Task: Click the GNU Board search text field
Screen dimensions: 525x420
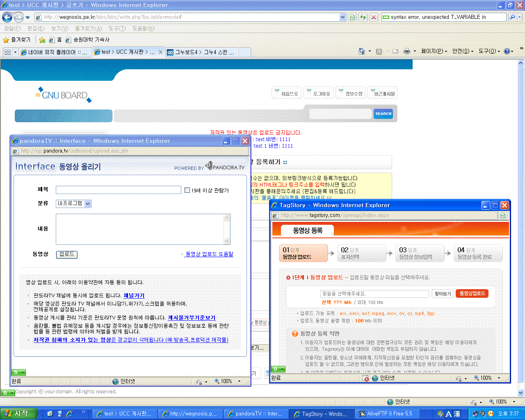Action: point(340,114)
